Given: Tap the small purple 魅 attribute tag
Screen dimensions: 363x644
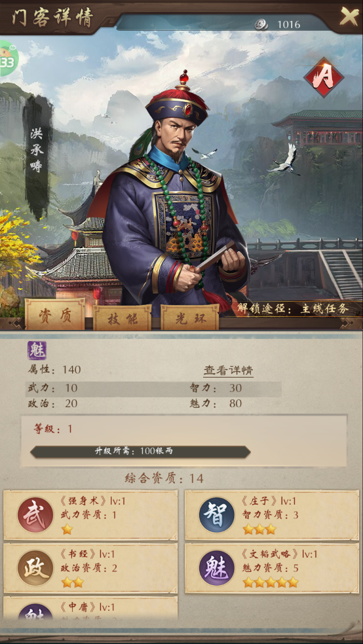Looking at the screenshot, I should point(37,350).
